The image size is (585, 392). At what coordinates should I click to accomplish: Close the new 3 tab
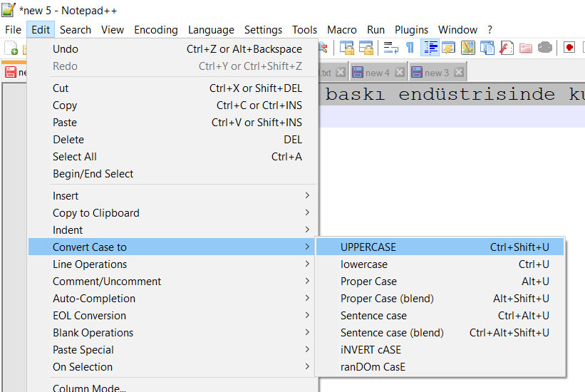[459, 72]
